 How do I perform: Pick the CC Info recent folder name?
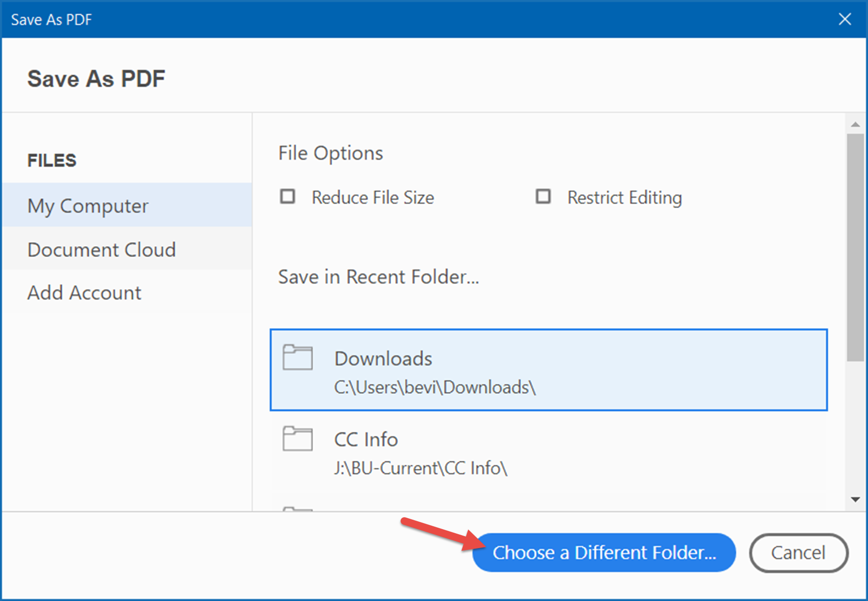click(366, 440)
